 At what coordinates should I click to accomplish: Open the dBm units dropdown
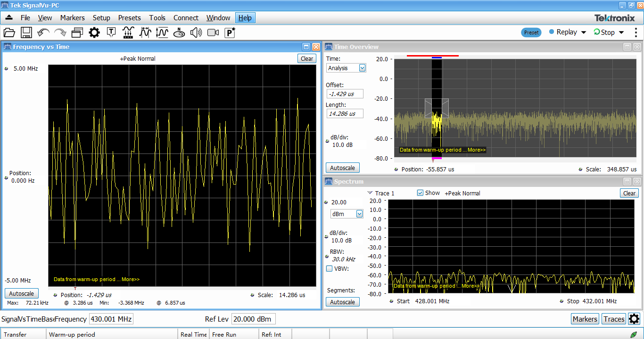[360, 214]
